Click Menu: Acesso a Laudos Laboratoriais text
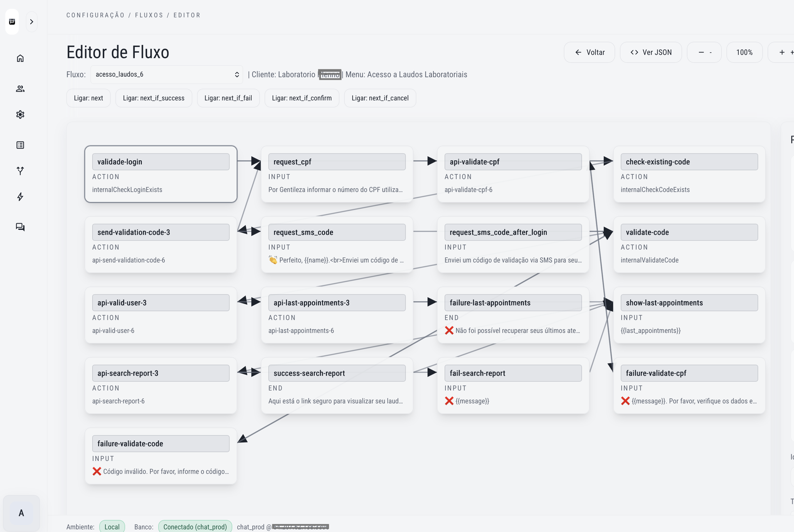The width and height of the screenshot is (794, 532). (406, 74)
